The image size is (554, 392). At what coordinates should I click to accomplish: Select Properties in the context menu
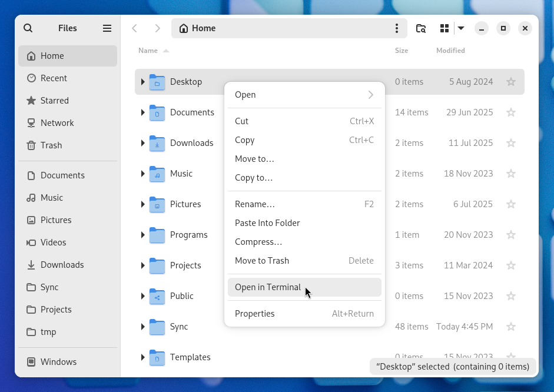[x=304, y=314]
